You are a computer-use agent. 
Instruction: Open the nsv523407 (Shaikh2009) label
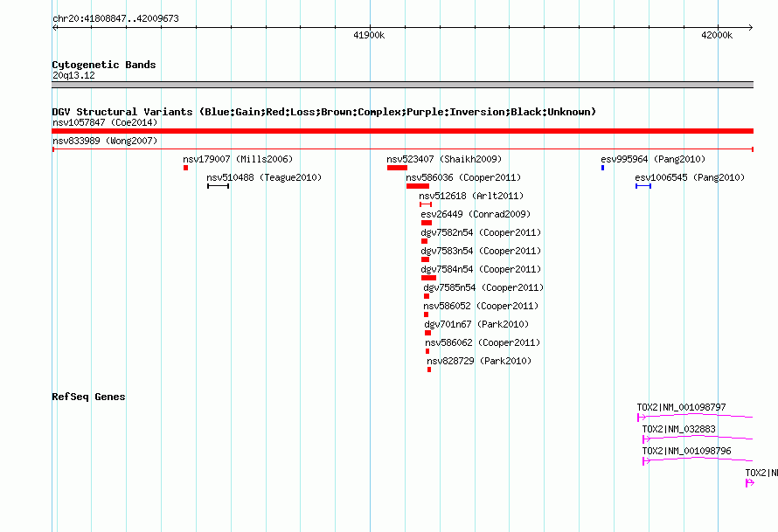pyautogui.click(x=444, y=159)
